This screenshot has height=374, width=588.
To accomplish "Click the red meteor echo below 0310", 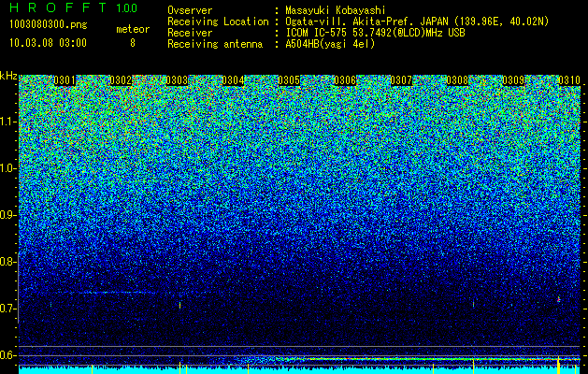I will pyautogui.click(x=558, y=299).
